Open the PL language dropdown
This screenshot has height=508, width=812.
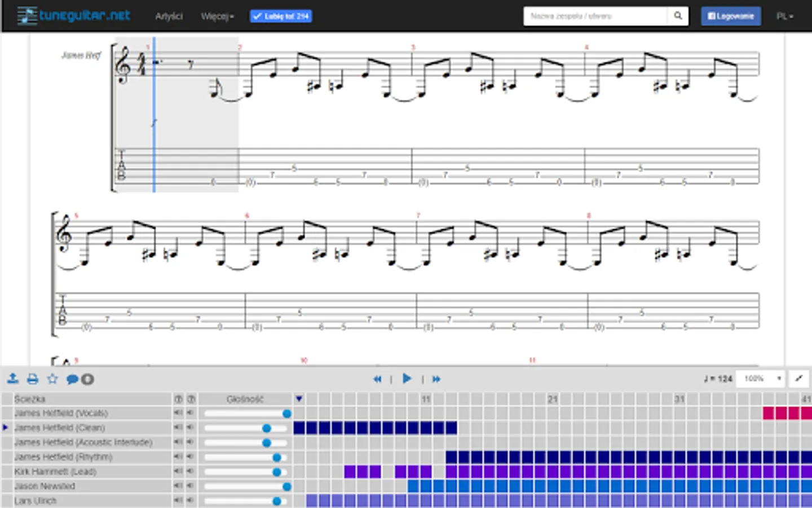[784, 16]
